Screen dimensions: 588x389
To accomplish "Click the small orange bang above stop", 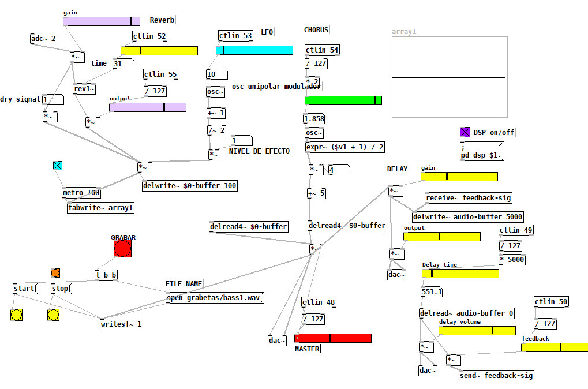I will tap(55, 273).
